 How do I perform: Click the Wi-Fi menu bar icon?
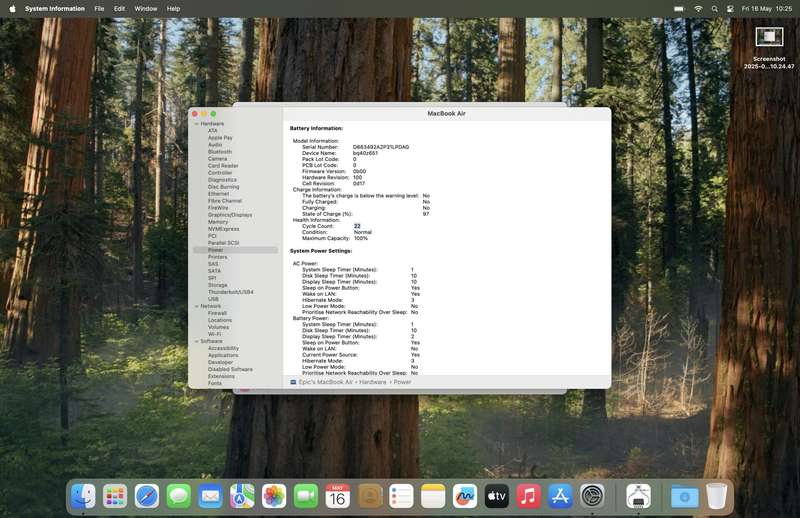pyautogui.click(x=698, y=9)
